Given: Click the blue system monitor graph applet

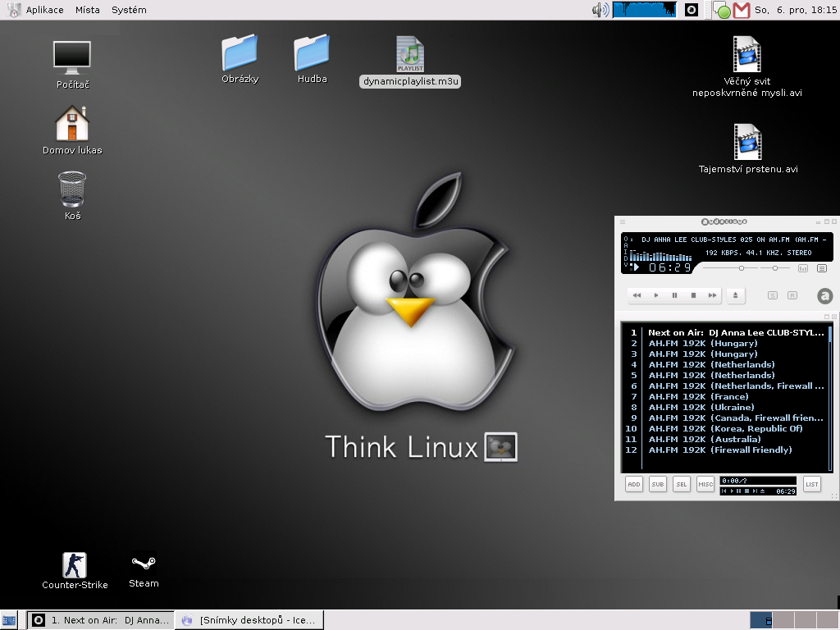Looking at the screenshot, I should (x=645, y=10).
